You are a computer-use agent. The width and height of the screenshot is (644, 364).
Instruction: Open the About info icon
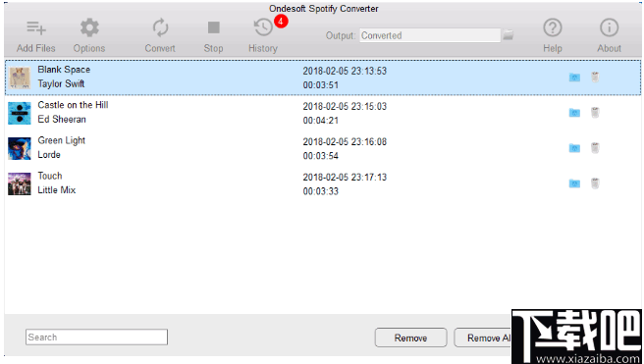pos(609,27)
